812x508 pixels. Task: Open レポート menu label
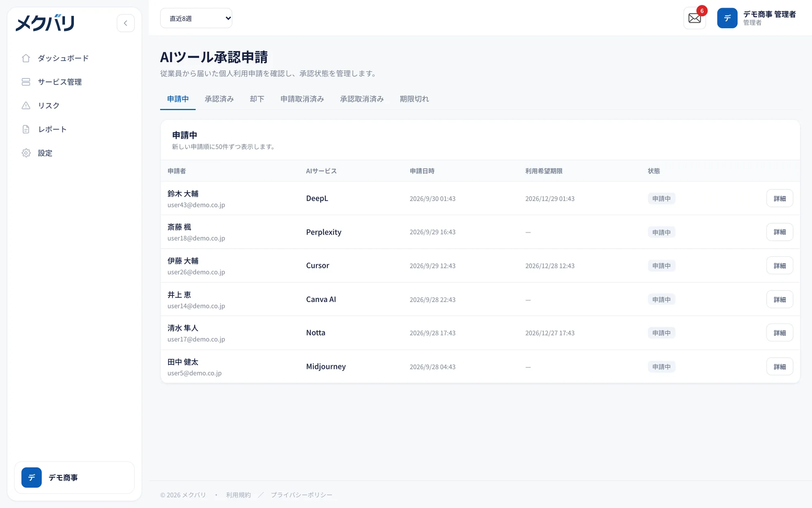(x=52, y=129)
